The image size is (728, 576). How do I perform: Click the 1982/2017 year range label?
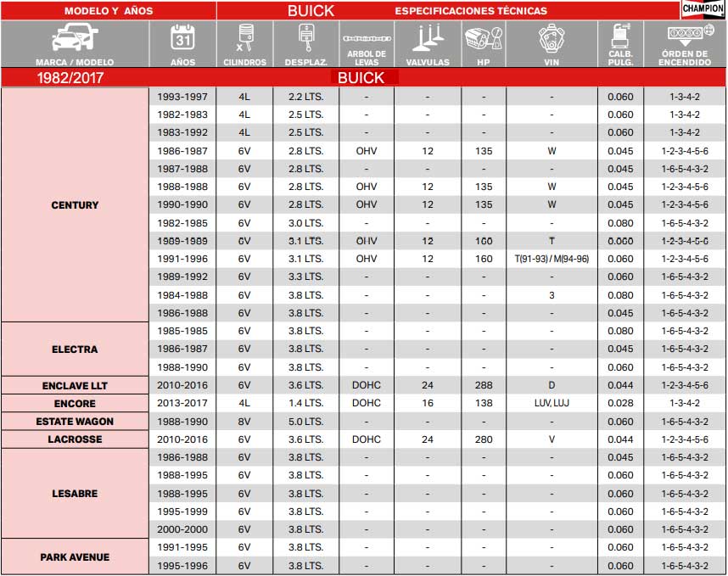[x=70, y=77]
